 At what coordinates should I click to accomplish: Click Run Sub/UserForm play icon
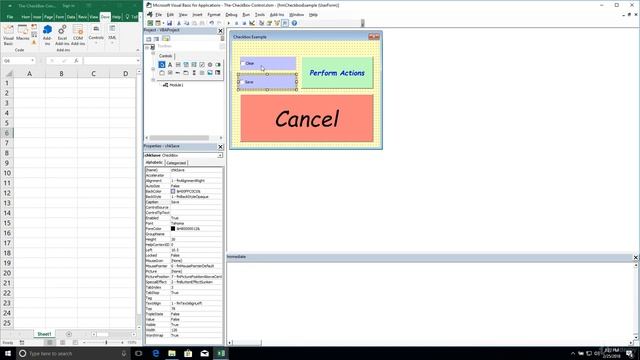click(x=229, y=23)
